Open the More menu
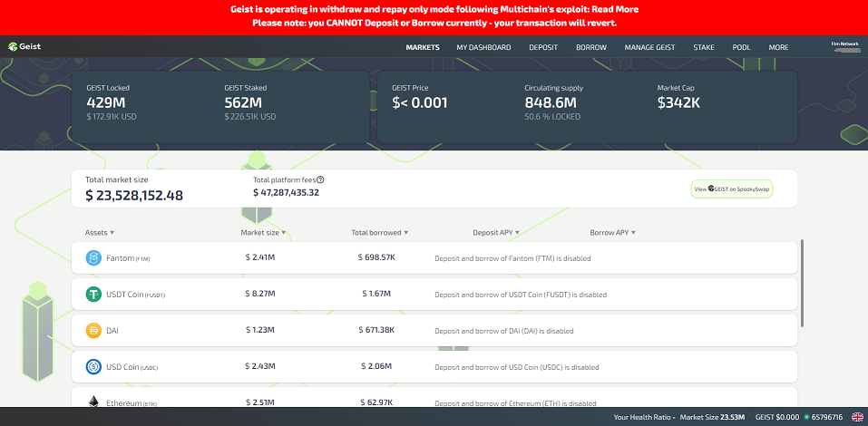The height and width of the screenshot is (426, 868). [778, 47]
